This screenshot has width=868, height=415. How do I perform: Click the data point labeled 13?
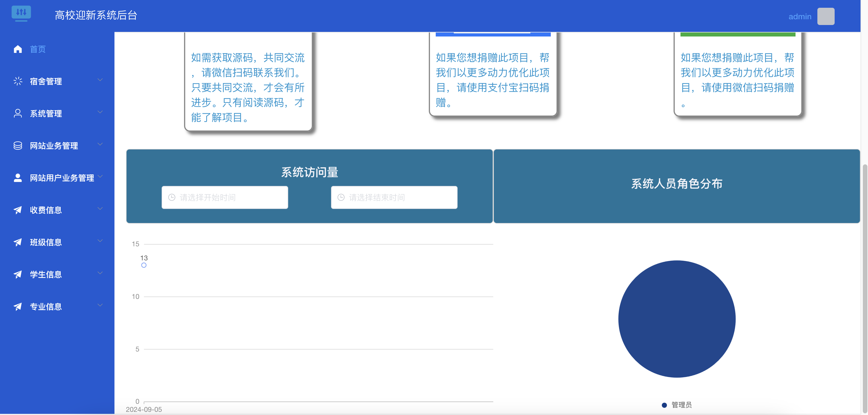(x=144, y=265)
